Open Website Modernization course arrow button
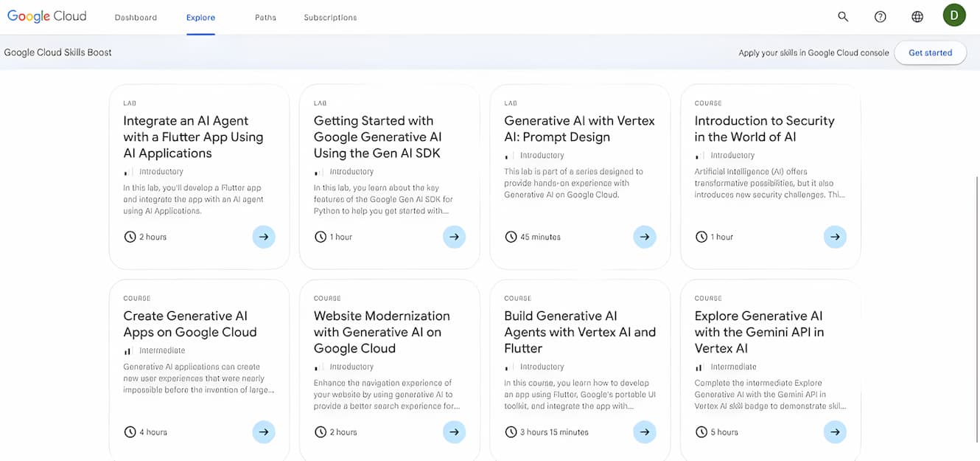The height and width of the screenshot is (461, 980). [x=454, y=432]
